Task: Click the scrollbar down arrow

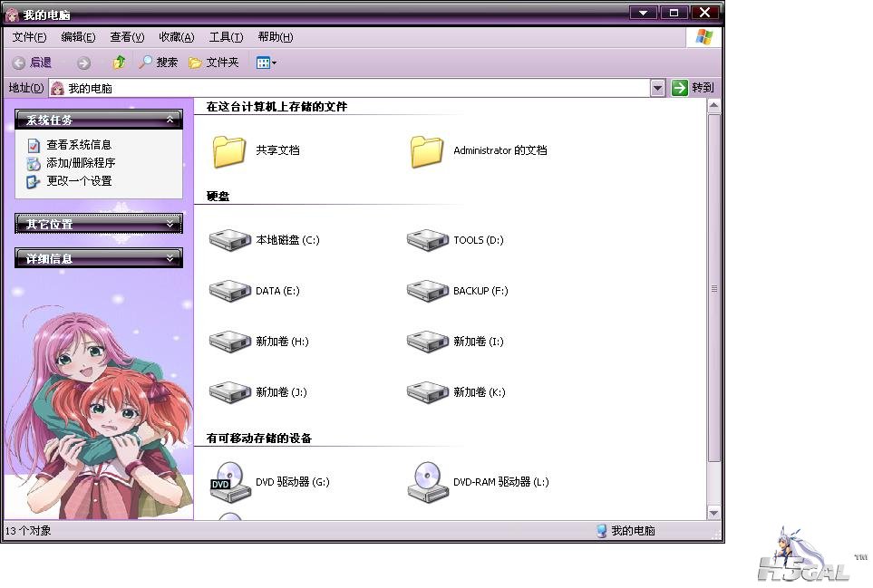Action: [x=713, y=513]
